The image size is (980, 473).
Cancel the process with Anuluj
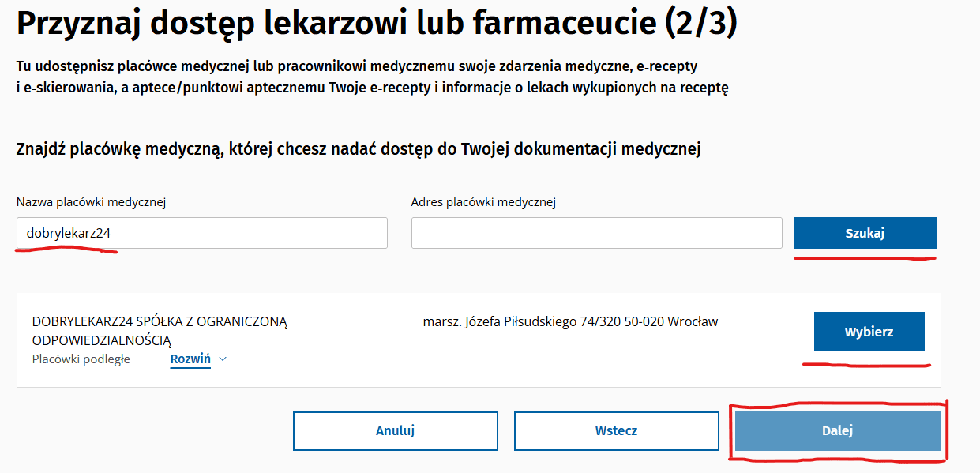396,430
